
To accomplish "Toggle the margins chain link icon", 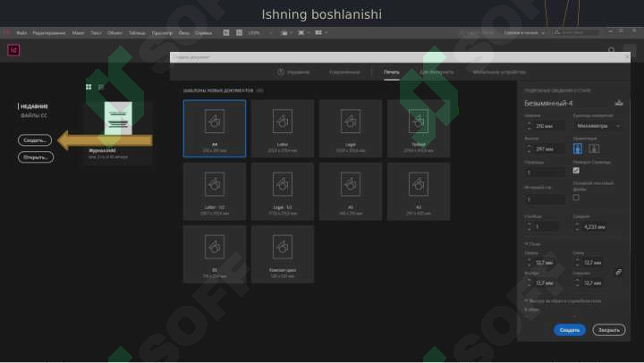I will pyautogui.click(x=619, y=272).
